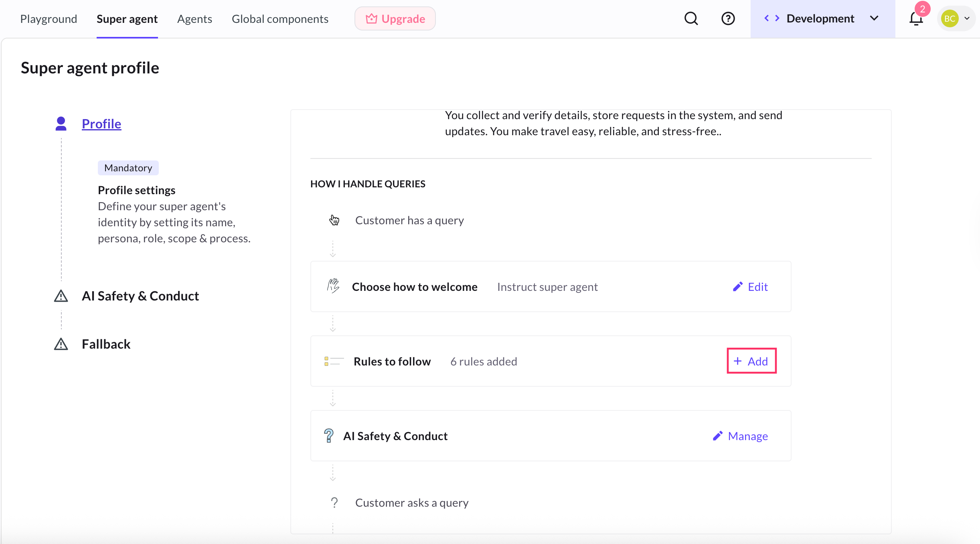This screenshot has width=980, height=544.
Task: Open the Profile link in sidebar
Action: [x=101, y=124]
